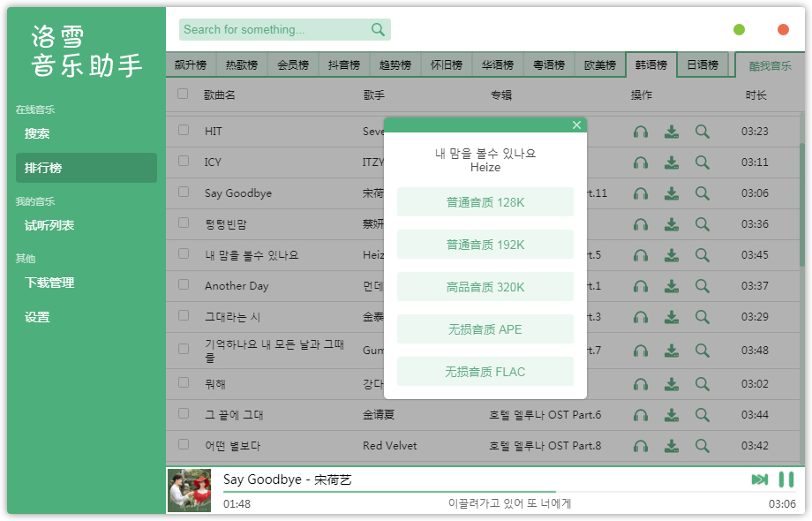Screen dimensions: 812x521
Task: Click the search magnifier icon in search box
Action: pyautogui.click(x=378, y=30)
